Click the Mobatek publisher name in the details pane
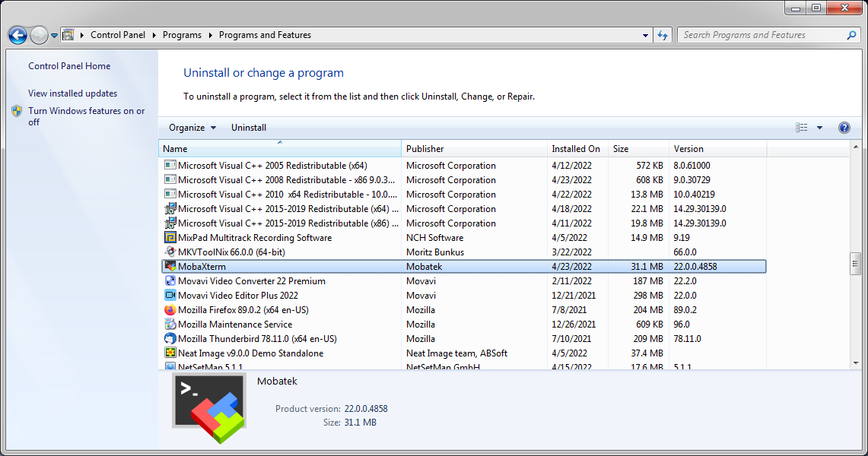The height and width of the screenshot is (456, 868). (277, 382)
